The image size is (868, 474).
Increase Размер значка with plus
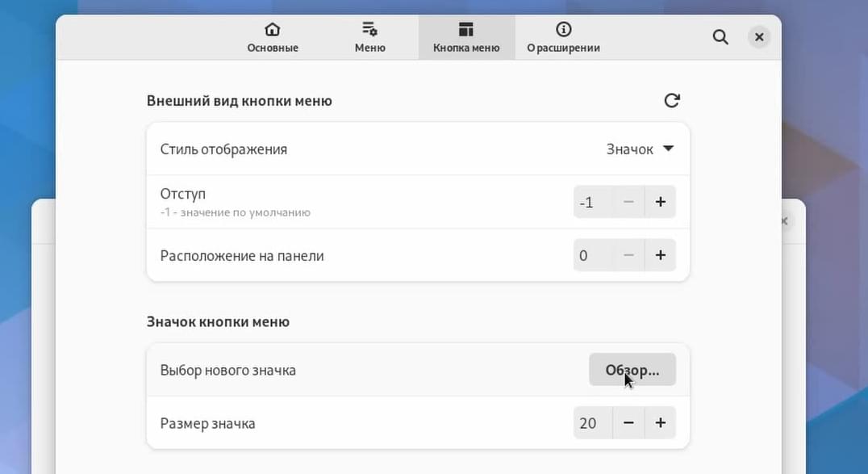[x=661, y=423]
